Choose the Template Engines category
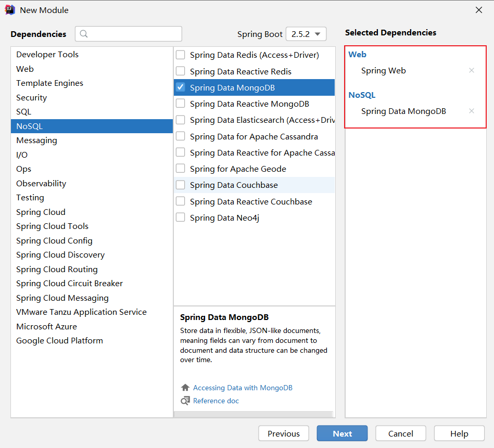This screenshot has width=494, height=448. click(49, 83)
